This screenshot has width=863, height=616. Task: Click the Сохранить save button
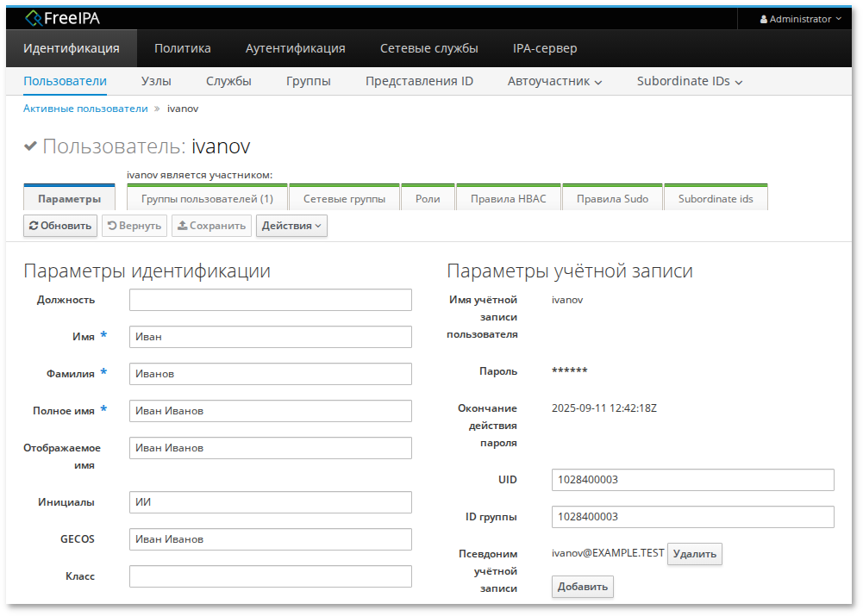[211, 226]
